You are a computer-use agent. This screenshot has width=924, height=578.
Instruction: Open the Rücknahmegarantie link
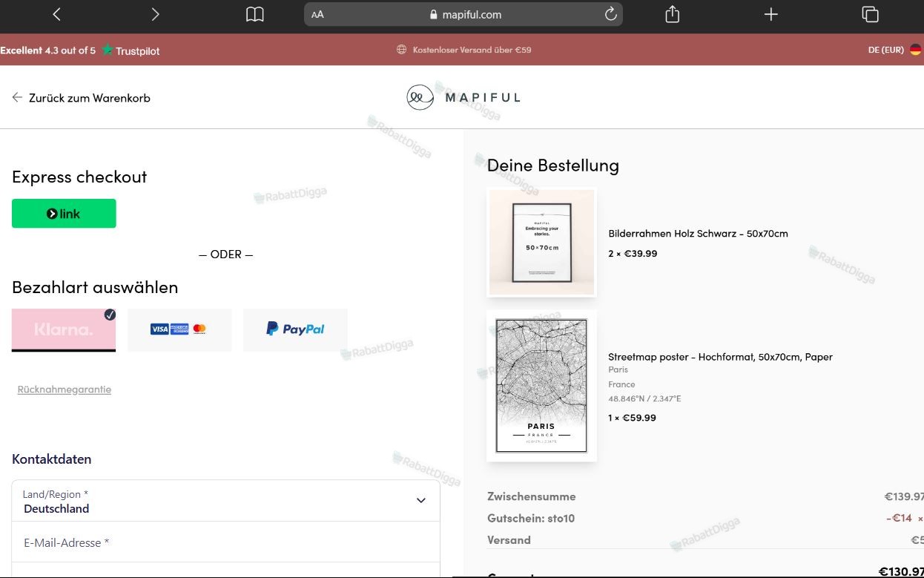(x=65, y=390)
